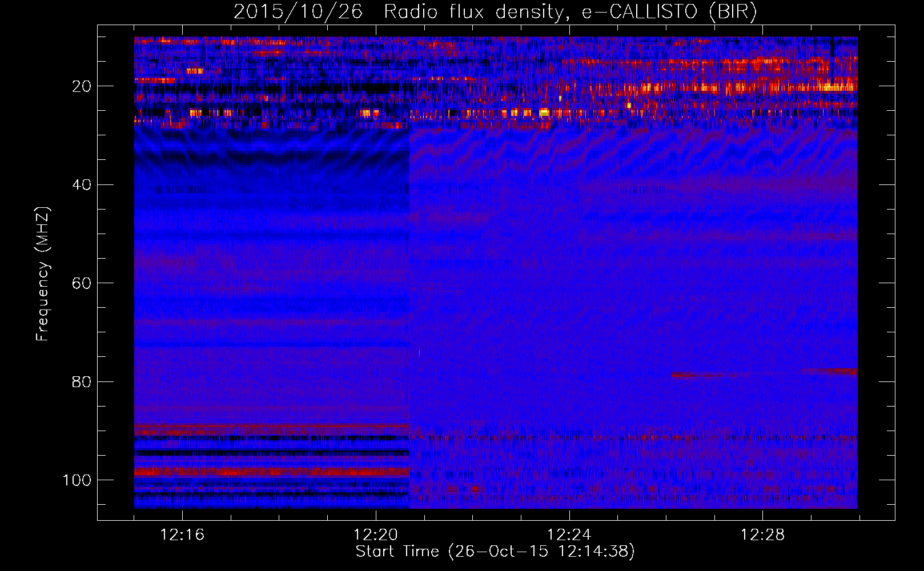Select the 'Frequency (MHZ)' y-axis label
924x571 pixels.
43,274
